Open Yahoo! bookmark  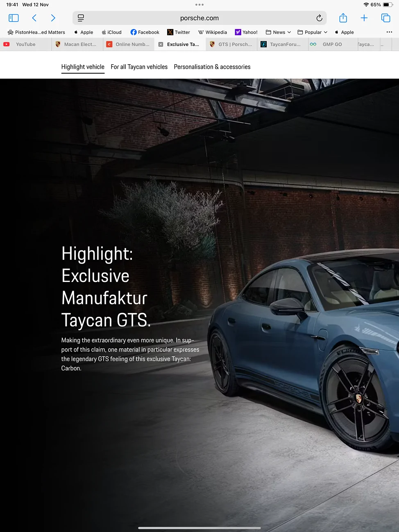(x=246, y=32)
